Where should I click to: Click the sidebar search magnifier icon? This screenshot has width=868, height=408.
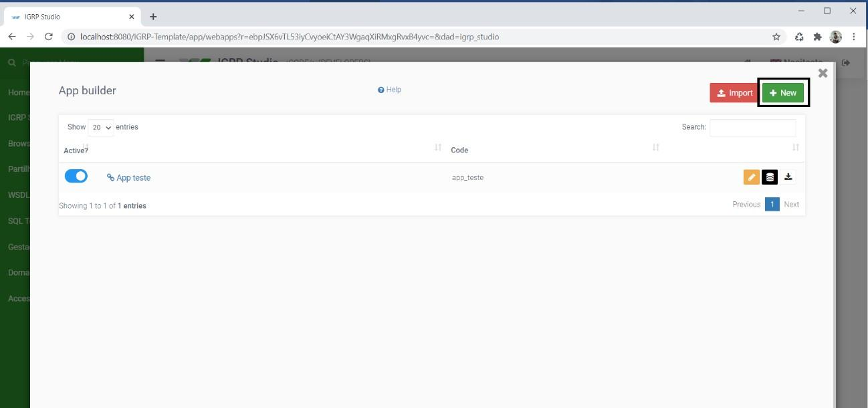pos(12,62)
